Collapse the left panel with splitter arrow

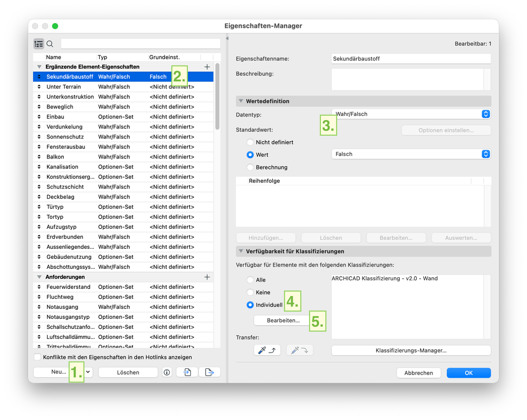click(x=227, y=38)
